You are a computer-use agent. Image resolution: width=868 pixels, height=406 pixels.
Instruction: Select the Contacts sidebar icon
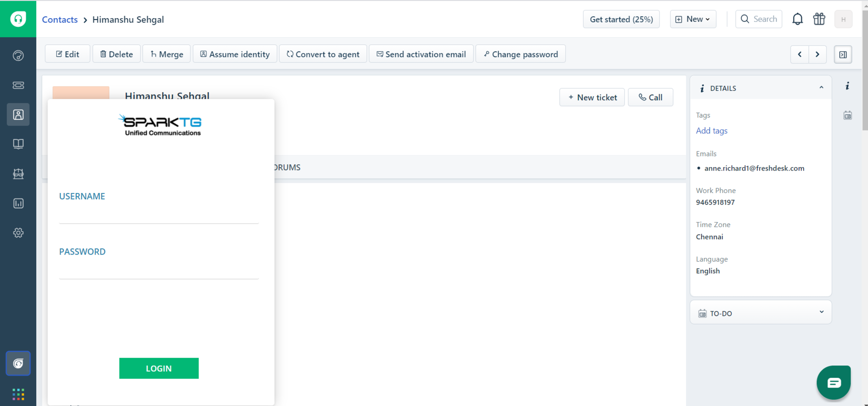[x=18, y=115]
